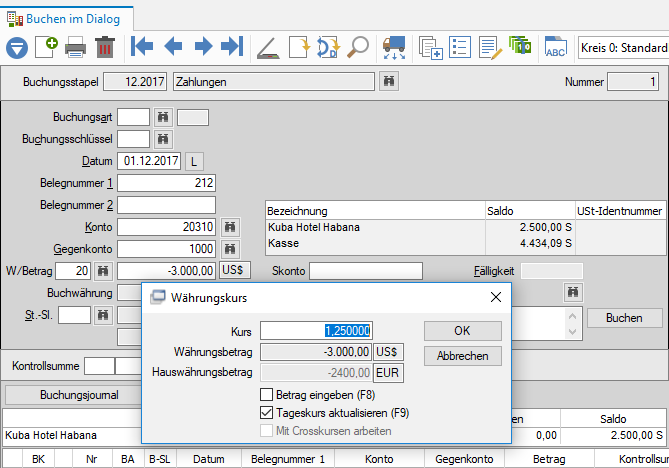Viewport: 669px width, 468px height.
Task: Click the note with pencil icon
Action: [490, 48]
